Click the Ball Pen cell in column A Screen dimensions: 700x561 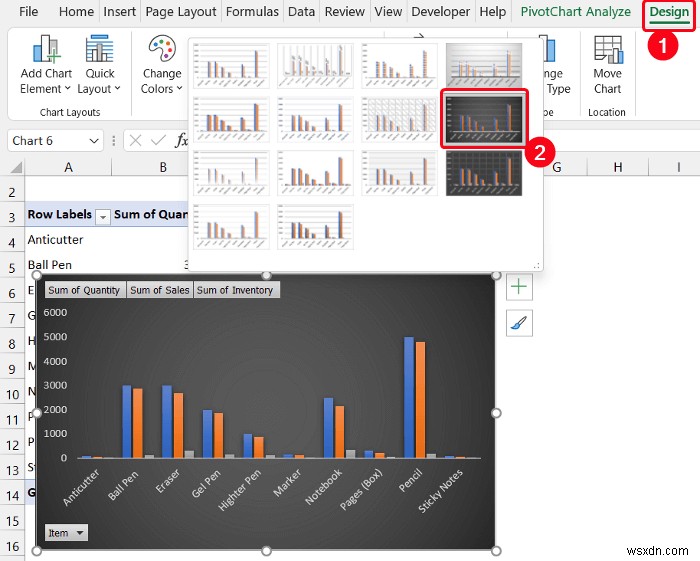click(x=106, y=265)
